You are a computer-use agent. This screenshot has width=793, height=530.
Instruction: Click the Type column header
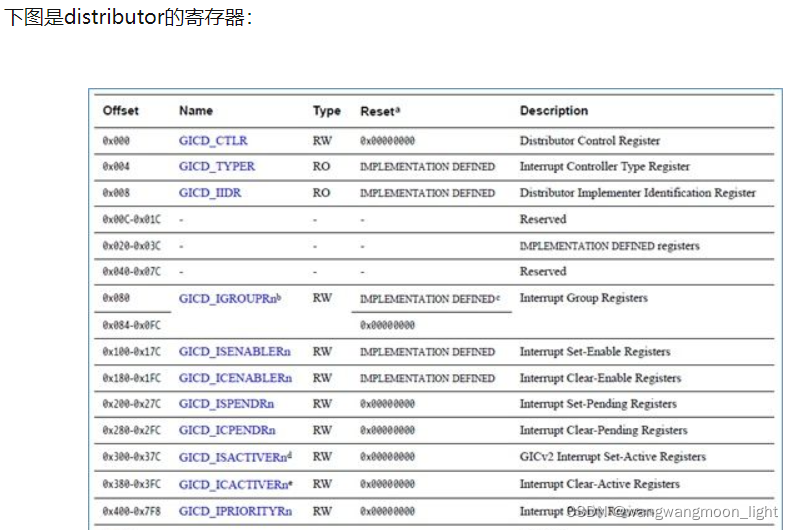pos(327,111)
